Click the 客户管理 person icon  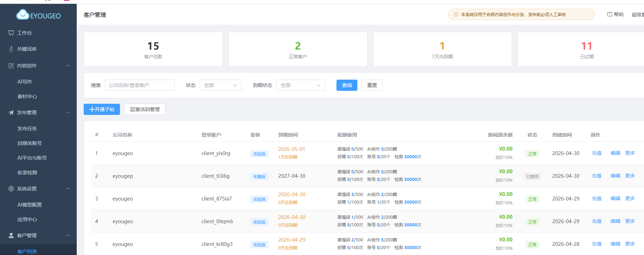coord(11,235)
